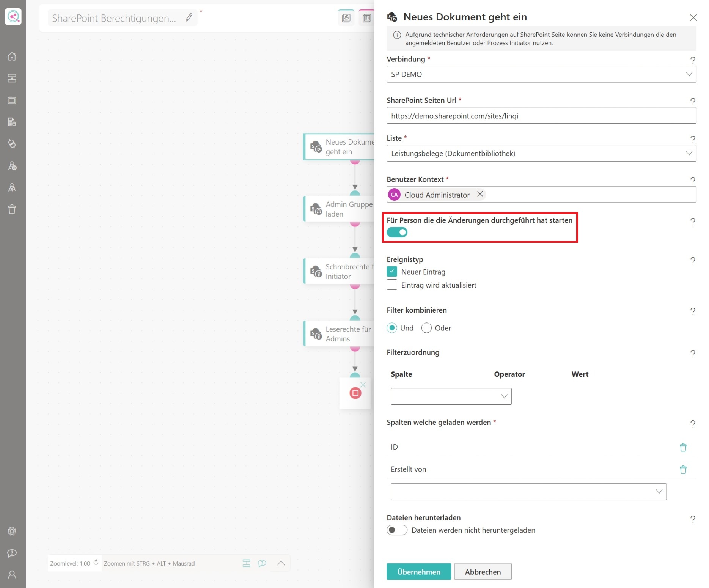
Task: Open the Verbindung dropdown SP DEMO
Action: pos(541,74)
